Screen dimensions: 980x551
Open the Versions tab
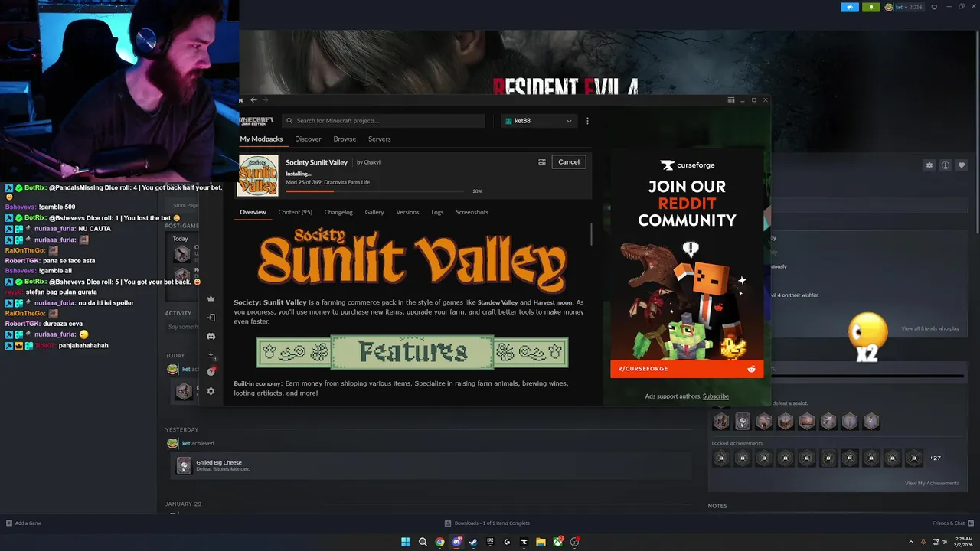pyautogui.click(x=407, y=212)
